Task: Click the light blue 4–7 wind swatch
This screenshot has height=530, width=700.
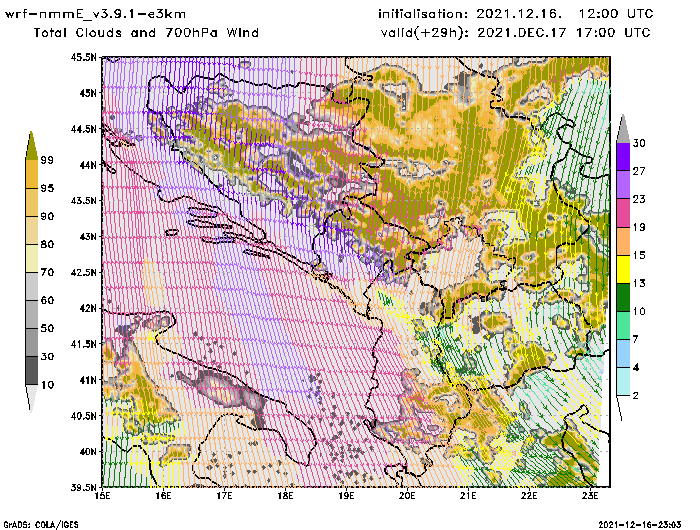Action: tap(623, 354)
